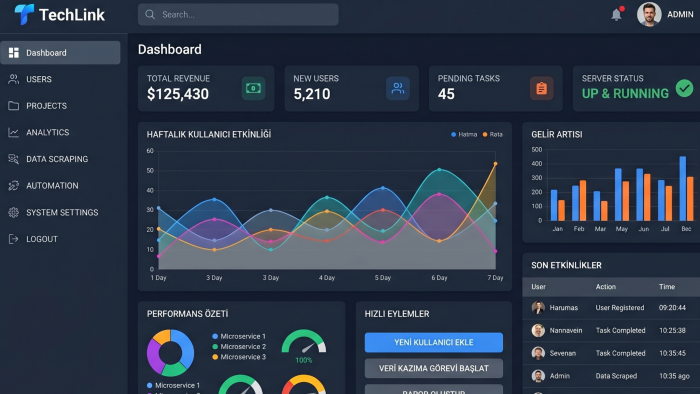
Task: Toggle Microservice 1 legend beside the gauge
Action: pos(239,336)
